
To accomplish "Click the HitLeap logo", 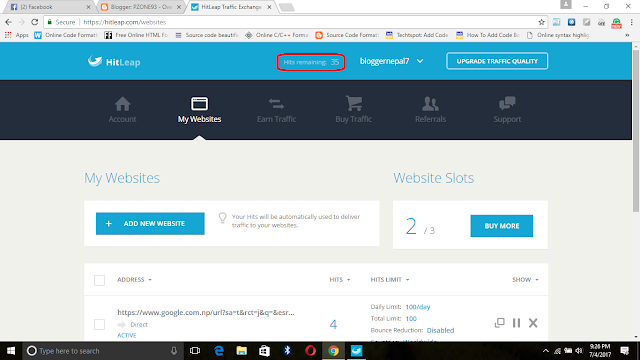I will coord(114,62).
